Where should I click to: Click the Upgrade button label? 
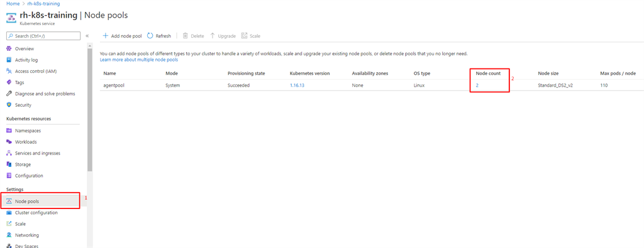point(226,36)
